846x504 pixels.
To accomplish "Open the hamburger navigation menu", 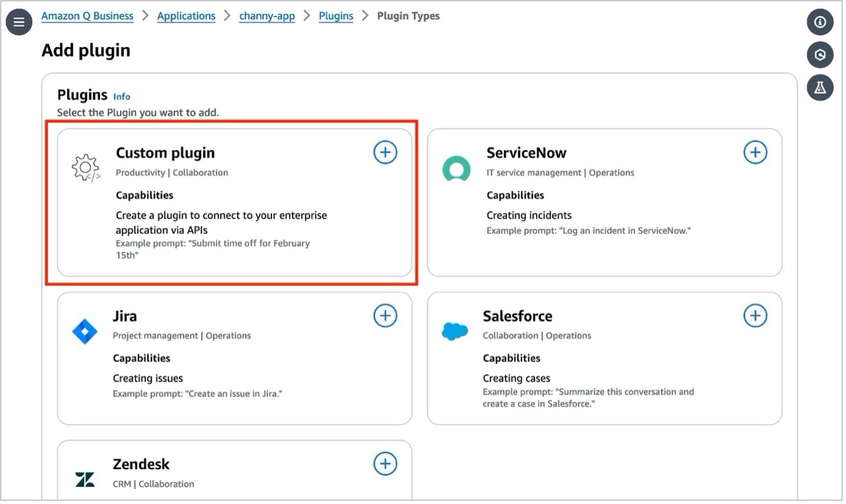I will (x=19, y=22).
